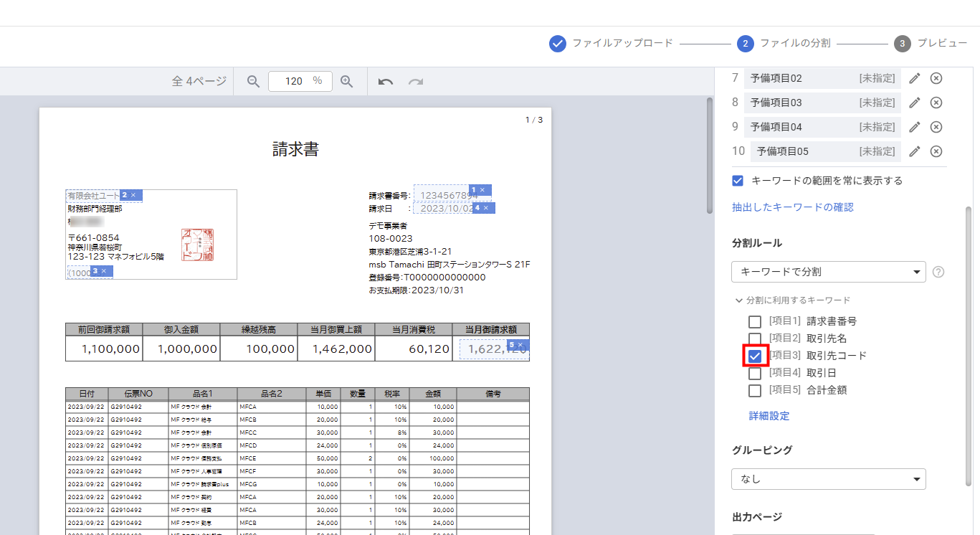Click pencil icon for 予備項目05

point(914,151)
